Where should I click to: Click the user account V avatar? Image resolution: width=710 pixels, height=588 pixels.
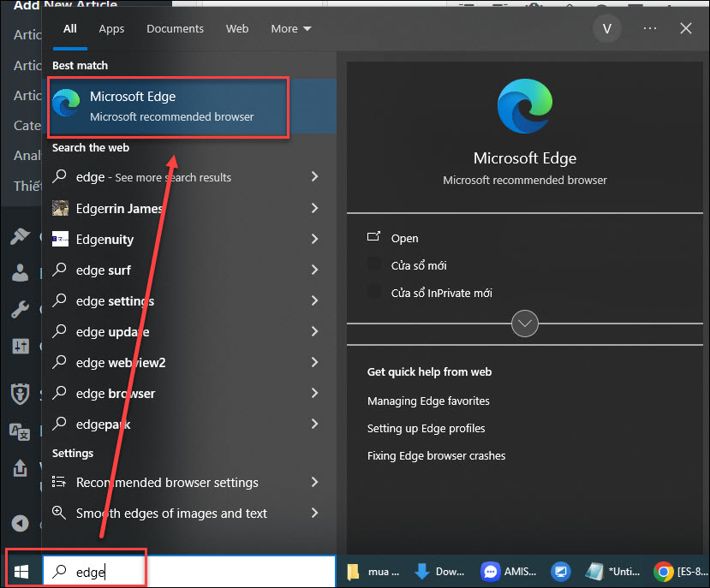coord(606,28)
